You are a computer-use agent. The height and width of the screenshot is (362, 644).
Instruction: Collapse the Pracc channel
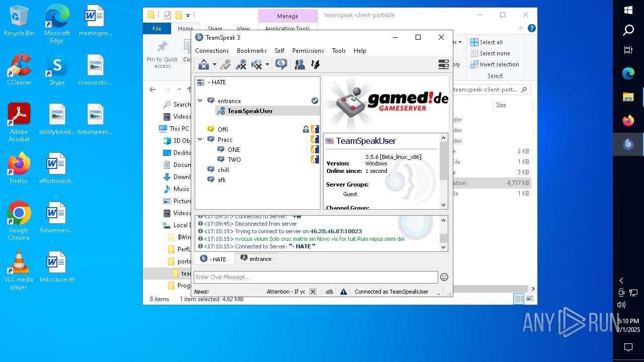[200, 139]
